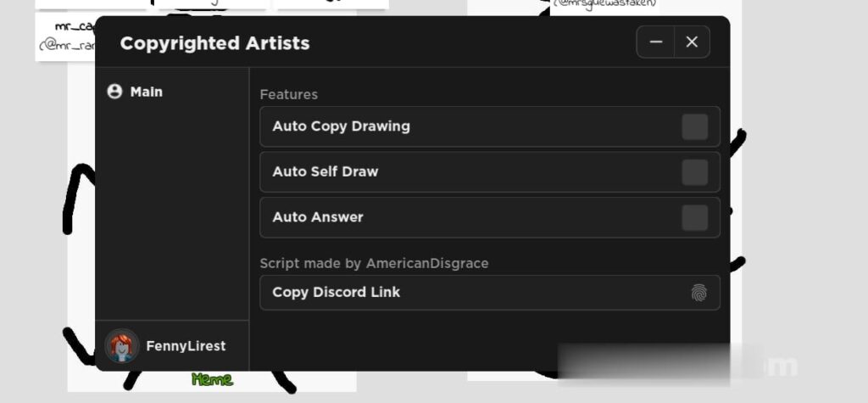This screenshot has width=868, height=403.
Task: Click the fingerprint icon in Discord row
Action: click(698, 293)
